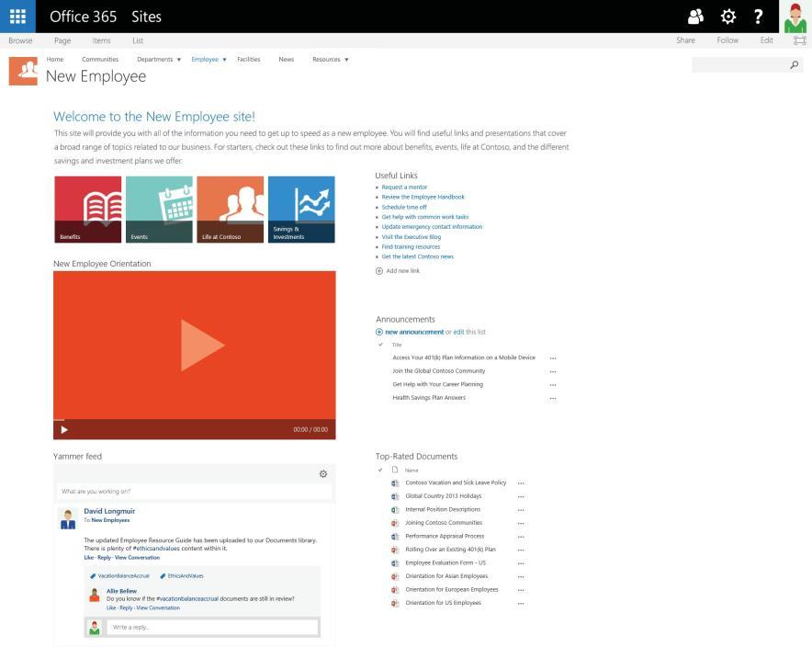Click the Follow button
812x647 pixels.
click(727, 40)
